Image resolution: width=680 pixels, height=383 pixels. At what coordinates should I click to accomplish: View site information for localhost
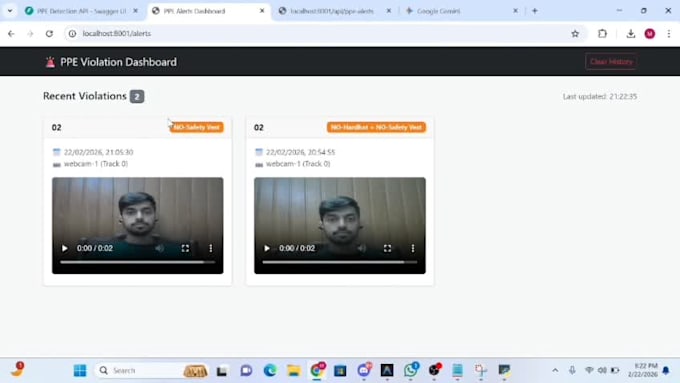click(72, 33)
